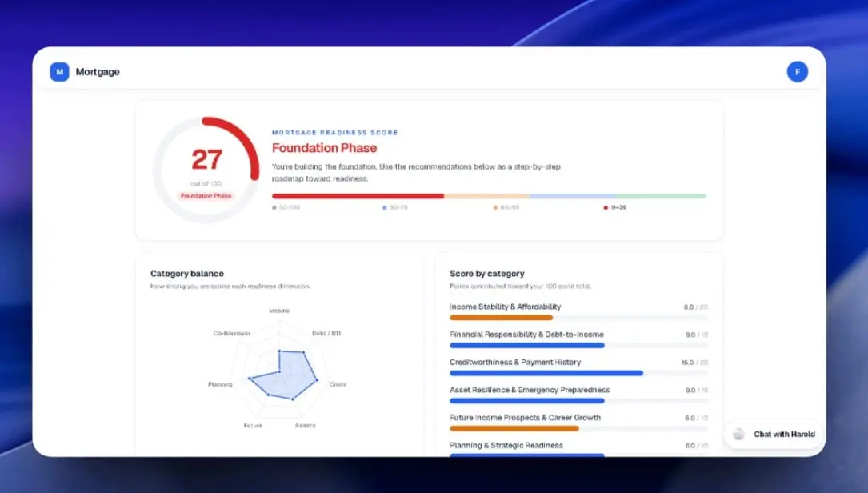
Task: Click the Credit radar label
Action: pos(338,384)
